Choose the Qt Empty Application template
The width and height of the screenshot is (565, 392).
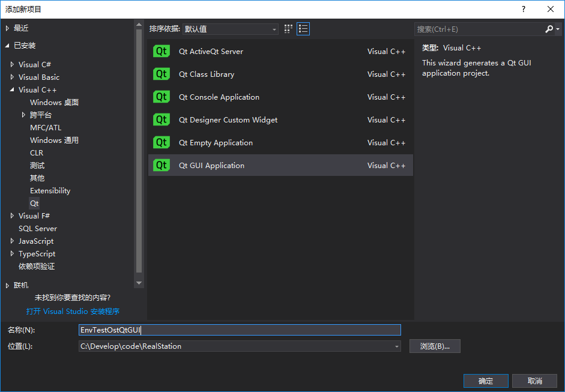click(280, 142)
